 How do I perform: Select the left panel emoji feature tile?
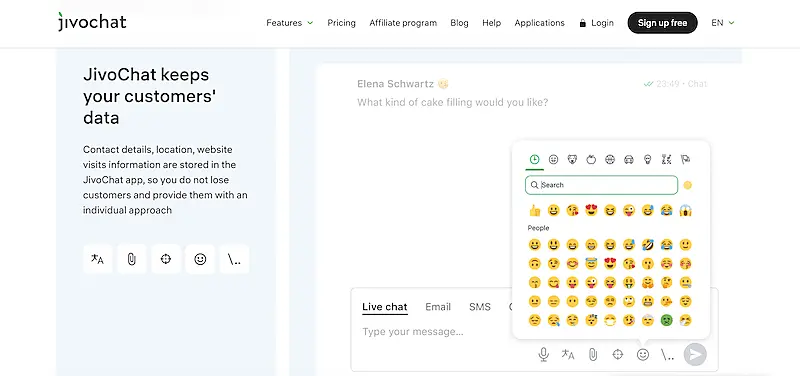pyautogui.click(x=200, y=259)
